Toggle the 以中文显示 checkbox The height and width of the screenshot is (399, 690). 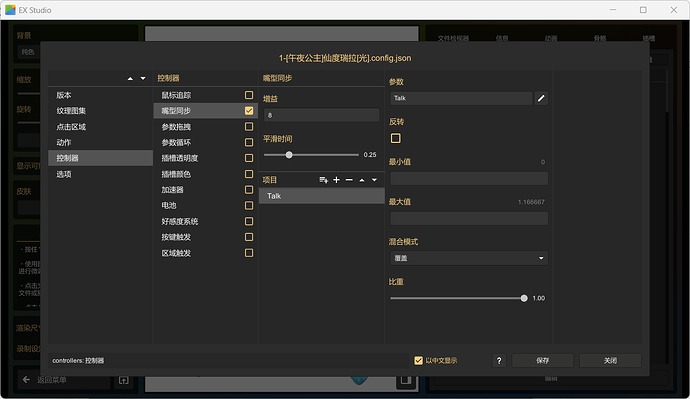pyautogui.click(x=418, y=361)
